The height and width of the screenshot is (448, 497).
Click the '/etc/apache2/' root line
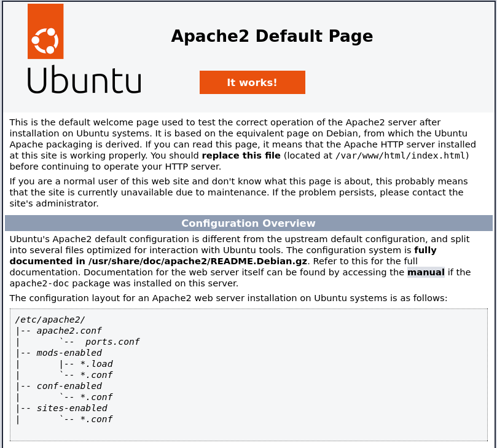(50, 320)
